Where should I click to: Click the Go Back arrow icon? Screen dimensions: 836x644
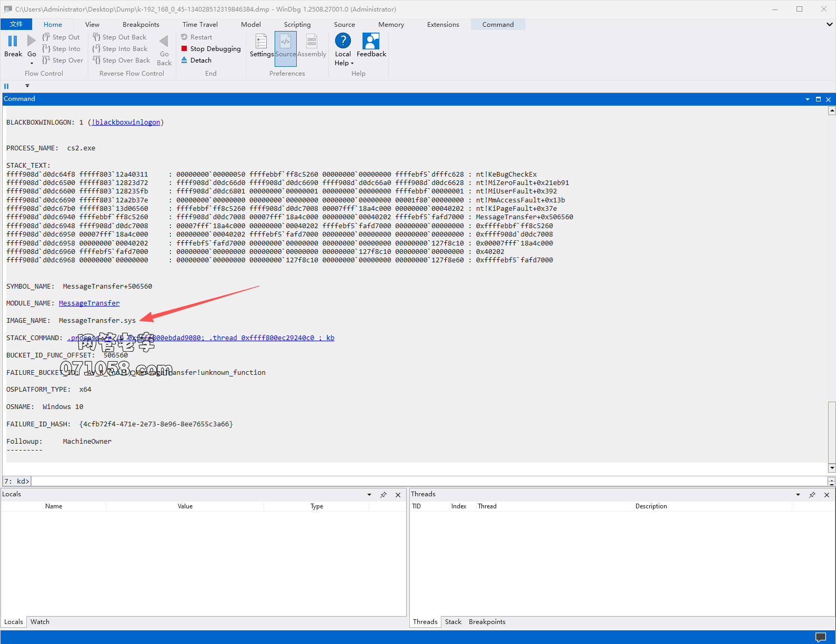[x=164, y=41]
